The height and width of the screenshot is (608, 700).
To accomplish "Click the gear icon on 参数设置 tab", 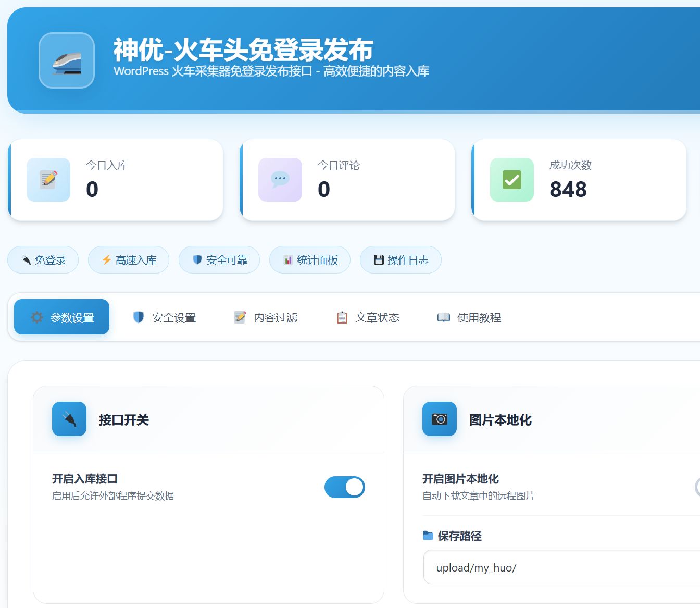I will point(37,317).
